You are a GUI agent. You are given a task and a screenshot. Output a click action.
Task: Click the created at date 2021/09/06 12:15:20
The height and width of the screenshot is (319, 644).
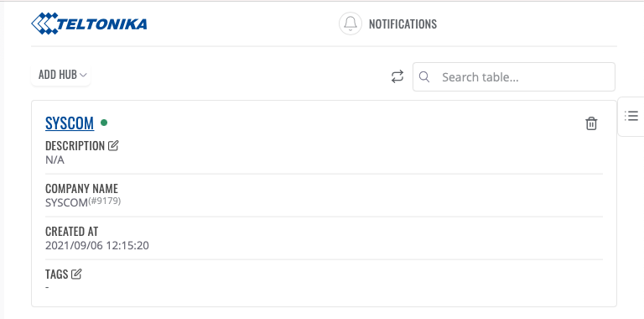pyautogui.click(x=97, y=246)
